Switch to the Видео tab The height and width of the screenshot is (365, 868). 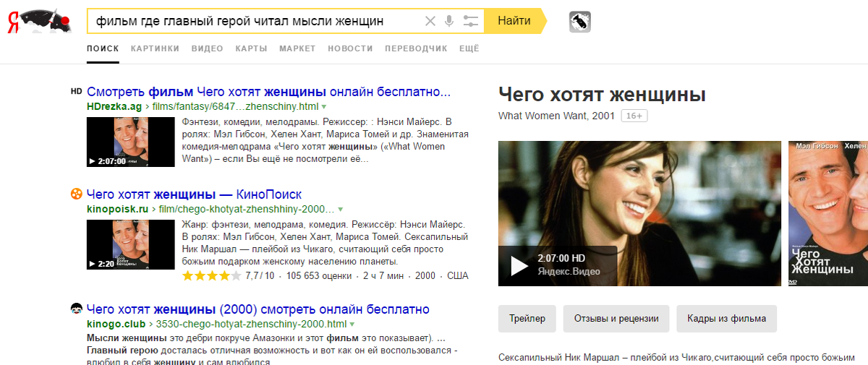coord(207,48)
